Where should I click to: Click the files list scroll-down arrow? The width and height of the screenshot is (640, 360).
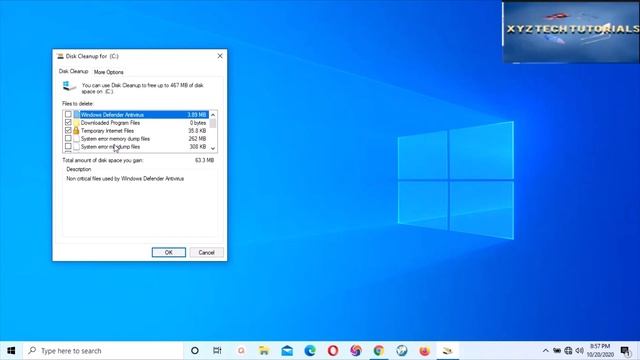pos(213,148)
